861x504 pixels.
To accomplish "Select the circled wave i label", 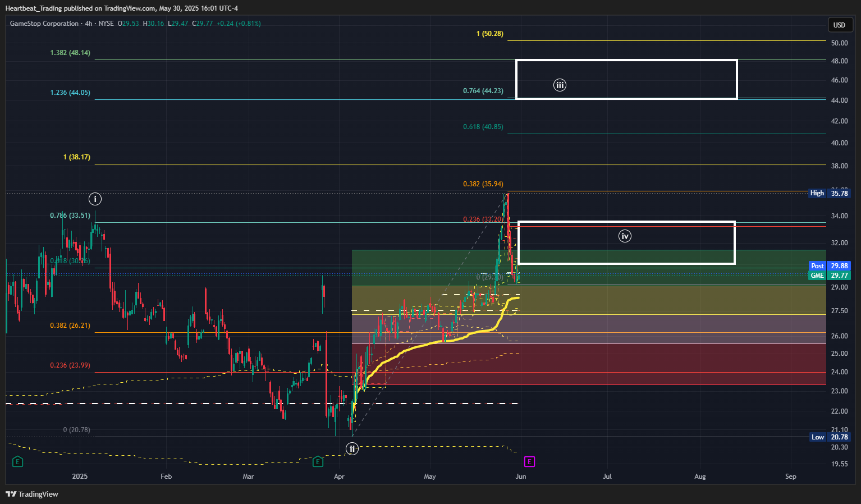I will 95,199.
